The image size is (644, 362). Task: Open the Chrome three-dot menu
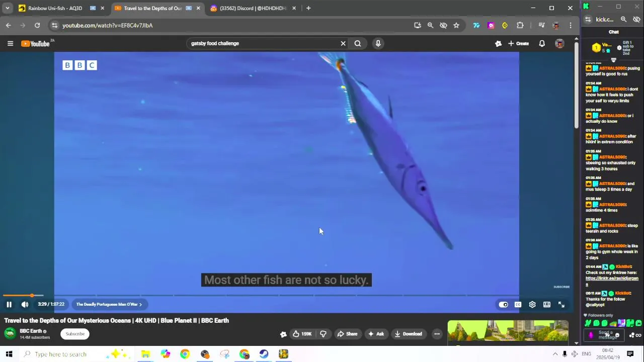(571, 25)
